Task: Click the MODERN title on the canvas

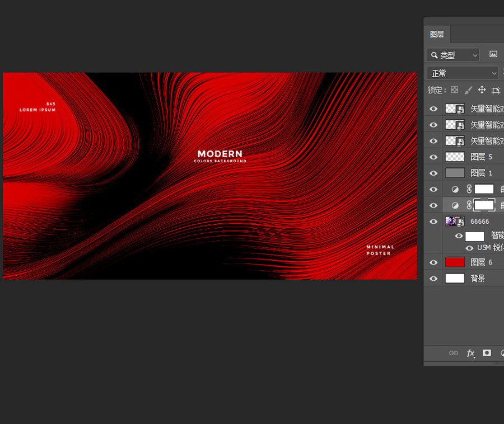Action: tap(220, 154)
